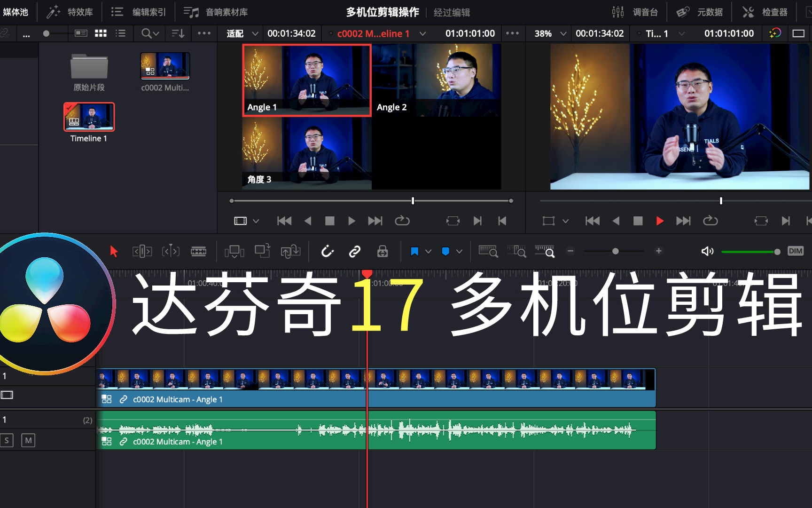
Task: Open media pool search dropdown
Action: tap(150, 33)
